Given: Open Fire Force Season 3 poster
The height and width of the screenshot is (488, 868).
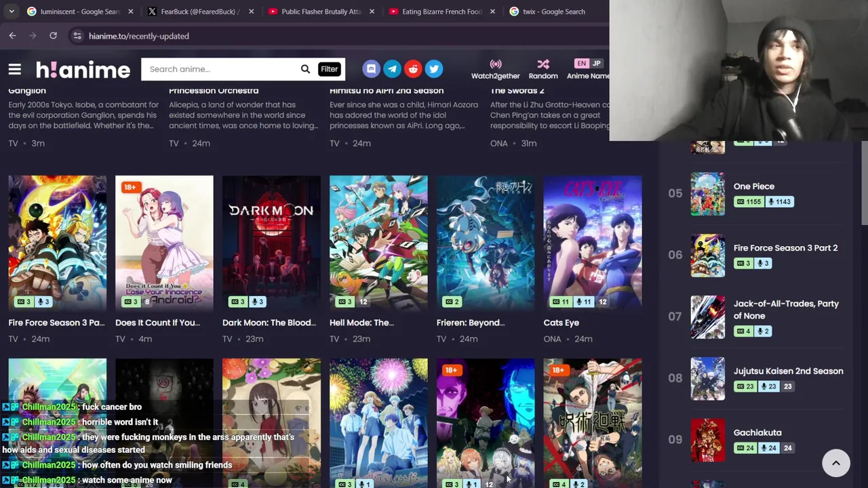Looking at the screenshot, I should [58, 243].
